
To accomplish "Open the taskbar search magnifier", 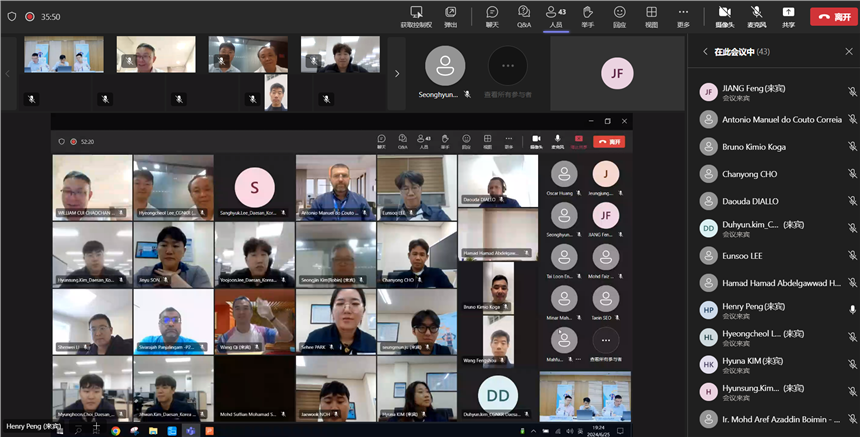I will [78, 431].
